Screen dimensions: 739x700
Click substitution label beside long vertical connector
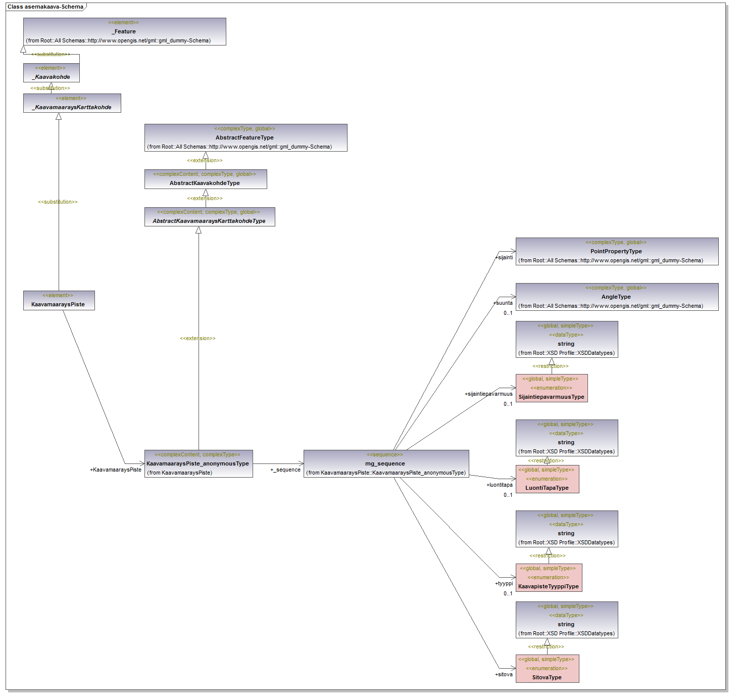point(58,202)
